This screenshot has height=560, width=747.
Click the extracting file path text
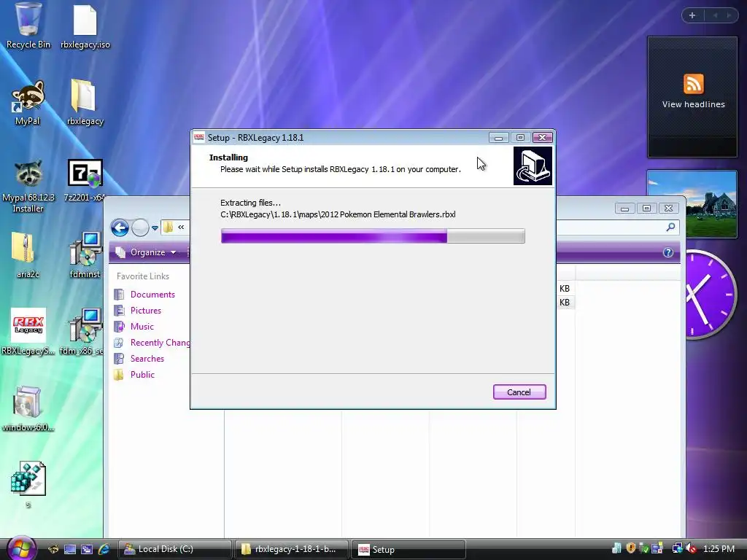(x=338, y=215)
